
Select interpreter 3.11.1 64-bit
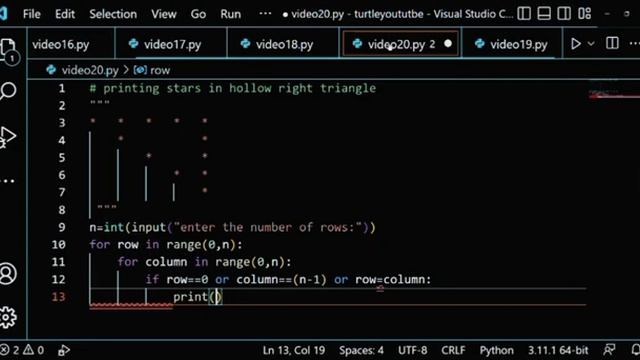(558, 350)
